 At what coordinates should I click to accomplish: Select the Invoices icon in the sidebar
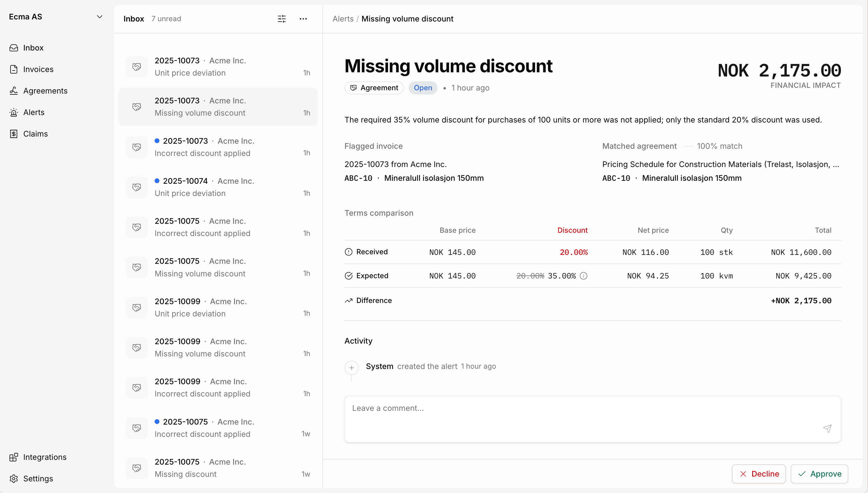pos(13,69)
